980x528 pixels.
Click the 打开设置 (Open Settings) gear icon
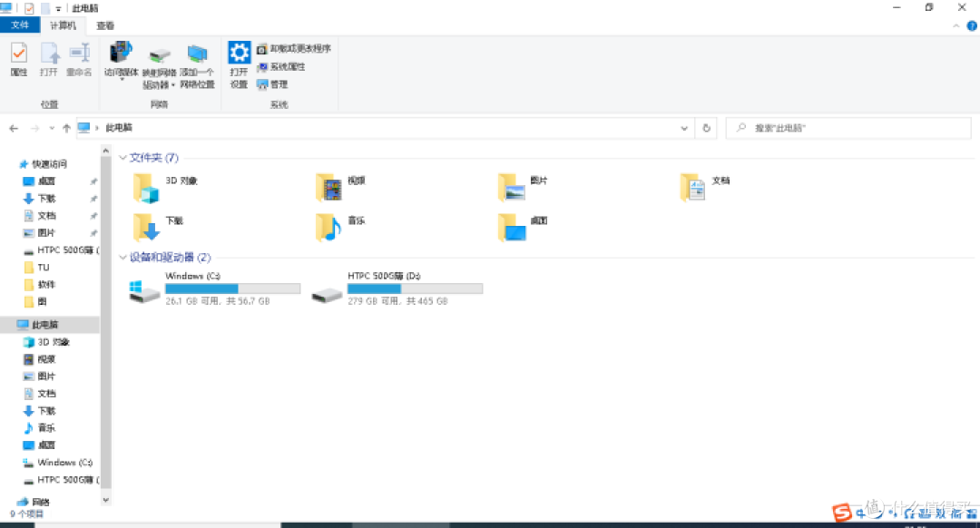point(239,64)
